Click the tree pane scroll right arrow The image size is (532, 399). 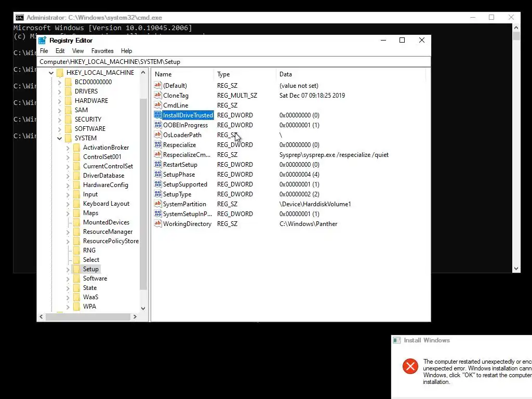tap(135, 316)
